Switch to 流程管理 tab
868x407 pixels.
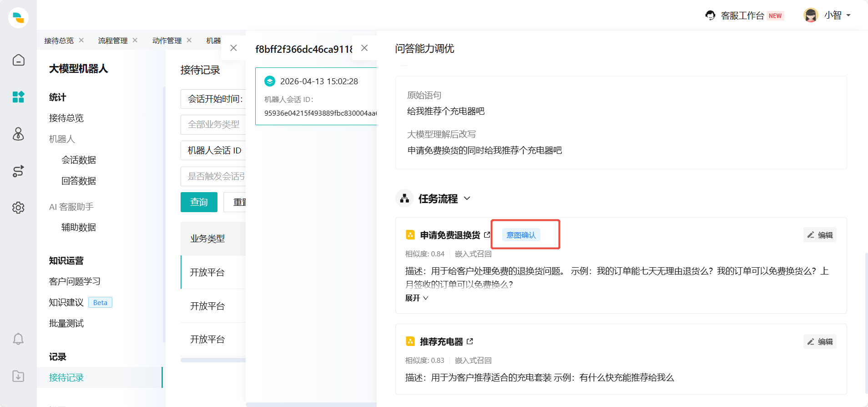tap(113, 41)
